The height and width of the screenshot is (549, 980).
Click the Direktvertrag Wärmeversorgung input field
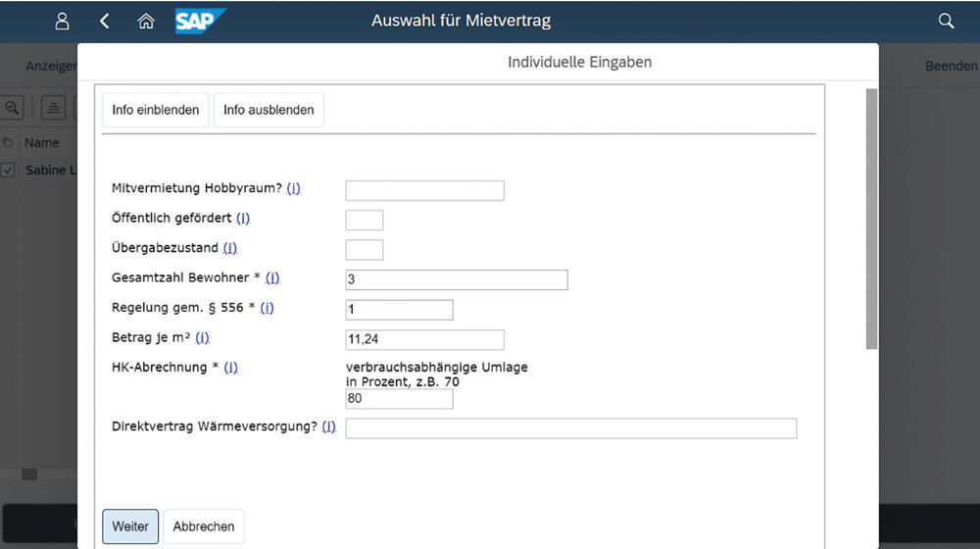(570, 428)
